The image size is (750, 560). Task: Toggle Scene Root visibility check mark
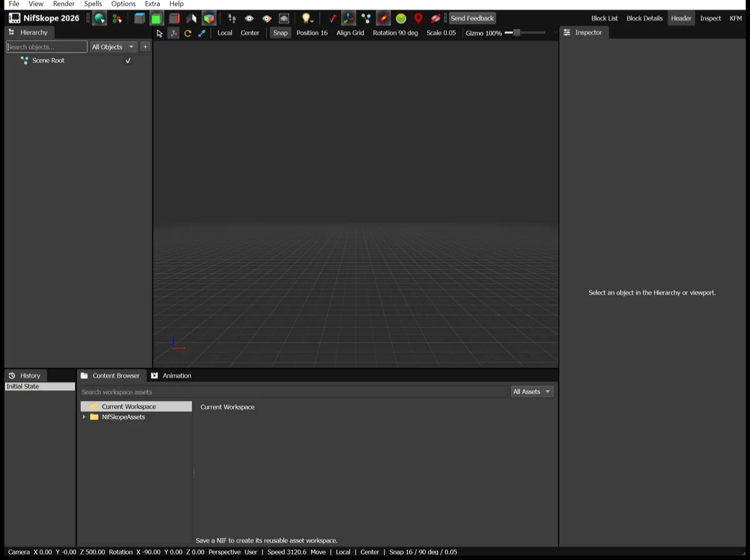[128, 61]
